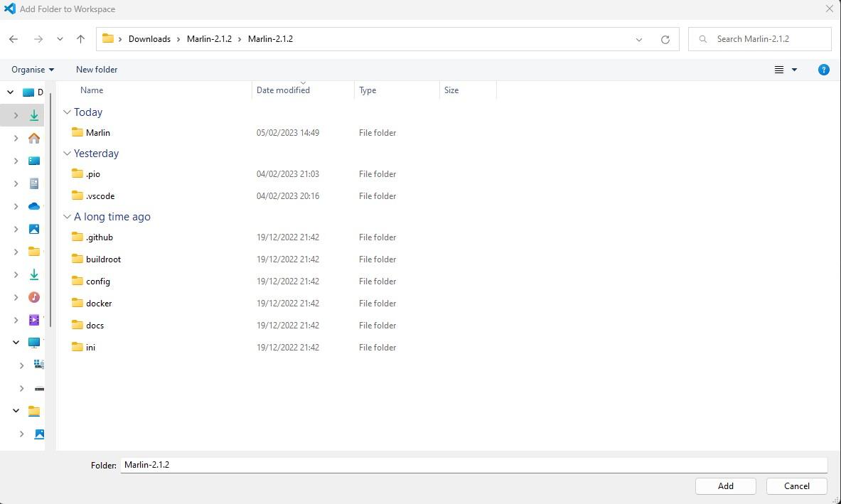Open the Home sidebar icon
841x504 pixels.
pos(33,138)
